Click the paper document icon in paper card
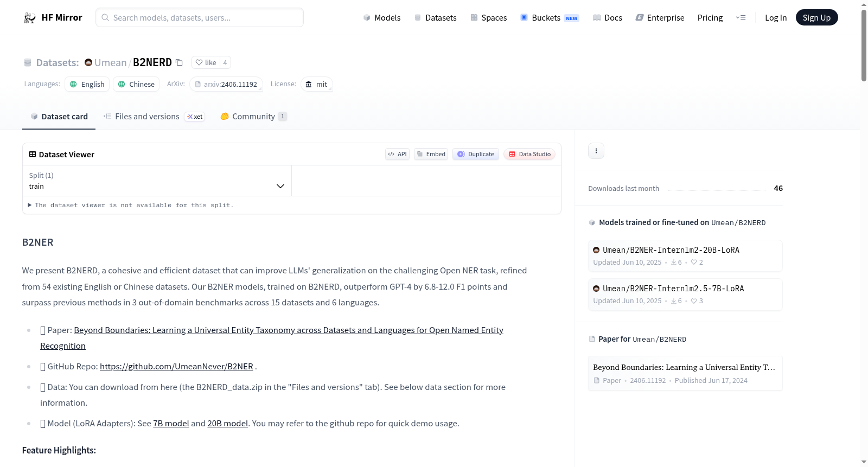 (x=597, y=381)
